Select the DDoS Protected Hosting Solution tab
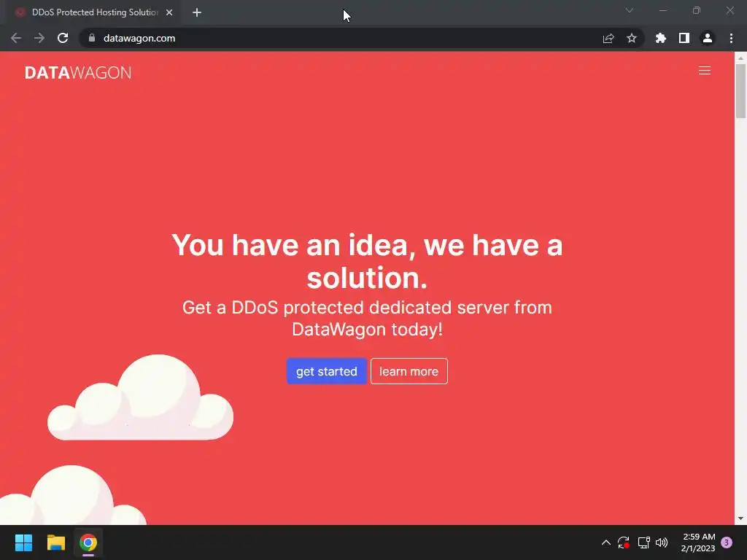Screen dimensions: 747x560 click(94, 12)
